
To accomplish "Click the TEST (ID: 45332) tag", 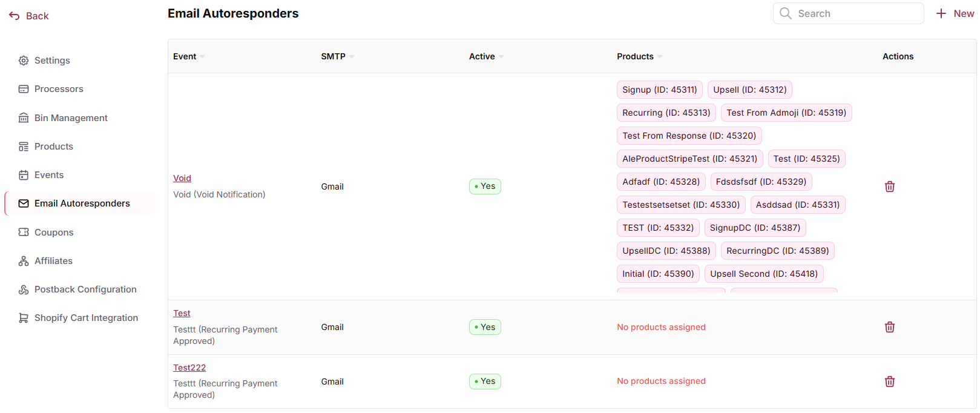I will pyautogui.click(x=658, y=228).
